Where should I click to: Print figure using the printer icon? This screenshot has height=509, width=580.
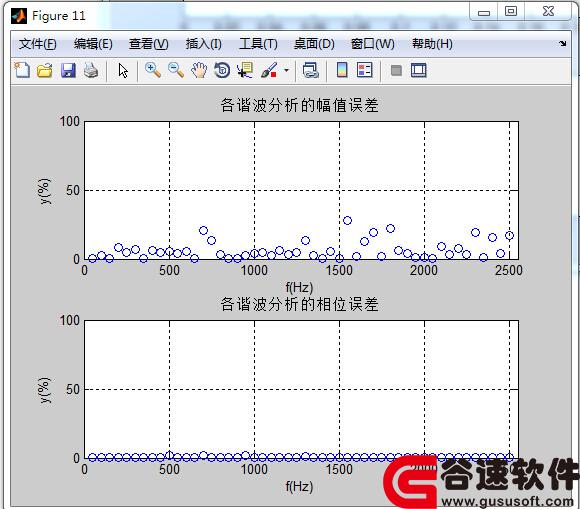[91, 70]
